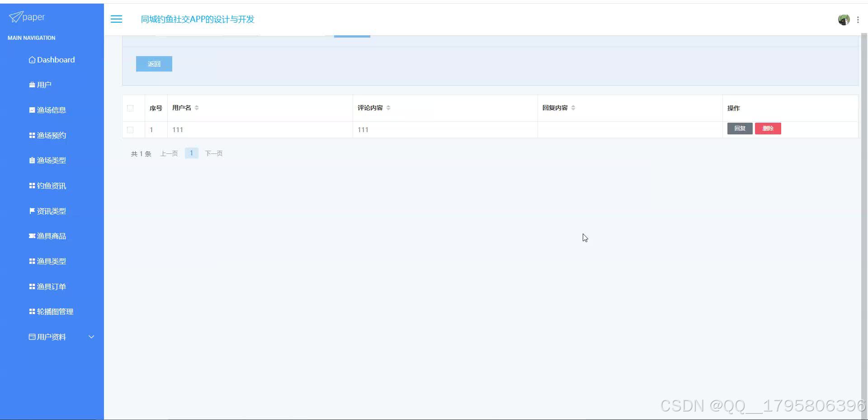
Task: Click the 用户名 cell showing 111
Action: click(x=260, y=129)
